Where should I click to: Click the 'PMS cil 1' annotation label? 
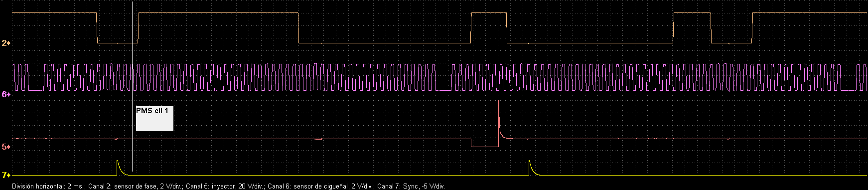click(154, 119)
